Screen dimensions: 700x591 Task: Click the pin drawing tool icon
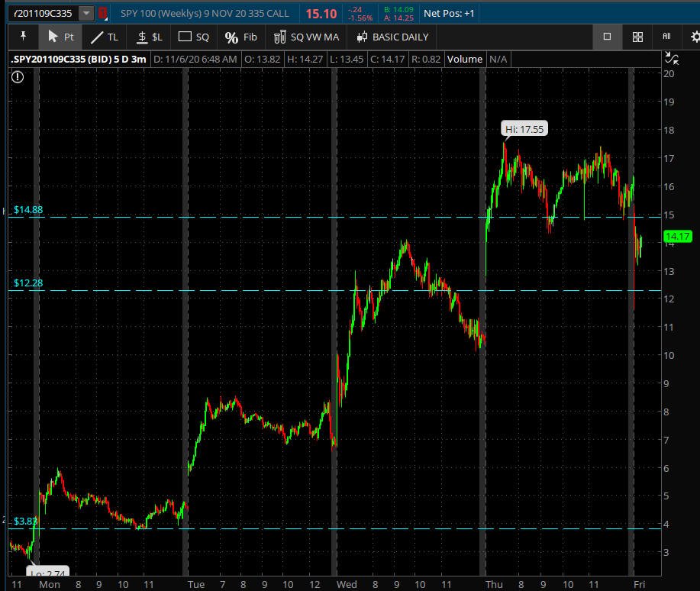(23, 37)
